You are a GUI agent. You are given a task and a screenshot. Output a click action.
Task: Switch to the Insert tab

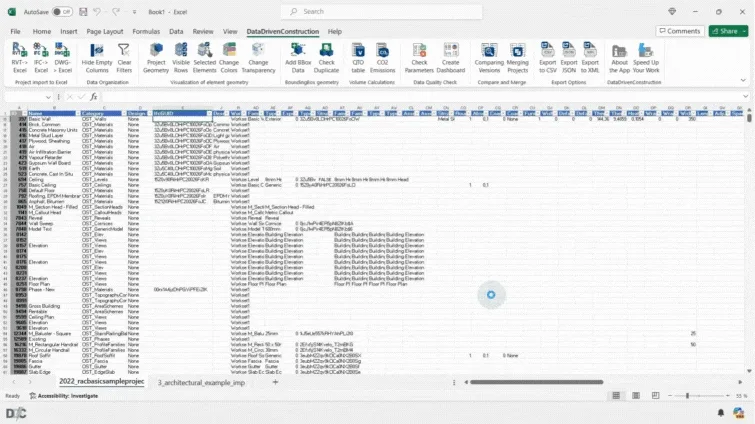click(69, 31)
